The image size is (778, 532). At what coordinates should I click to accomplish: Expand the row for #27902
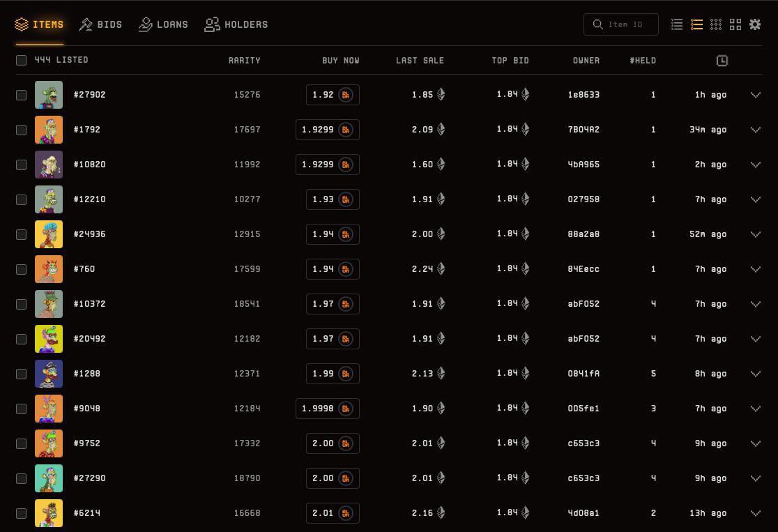[x=755, y=95]
